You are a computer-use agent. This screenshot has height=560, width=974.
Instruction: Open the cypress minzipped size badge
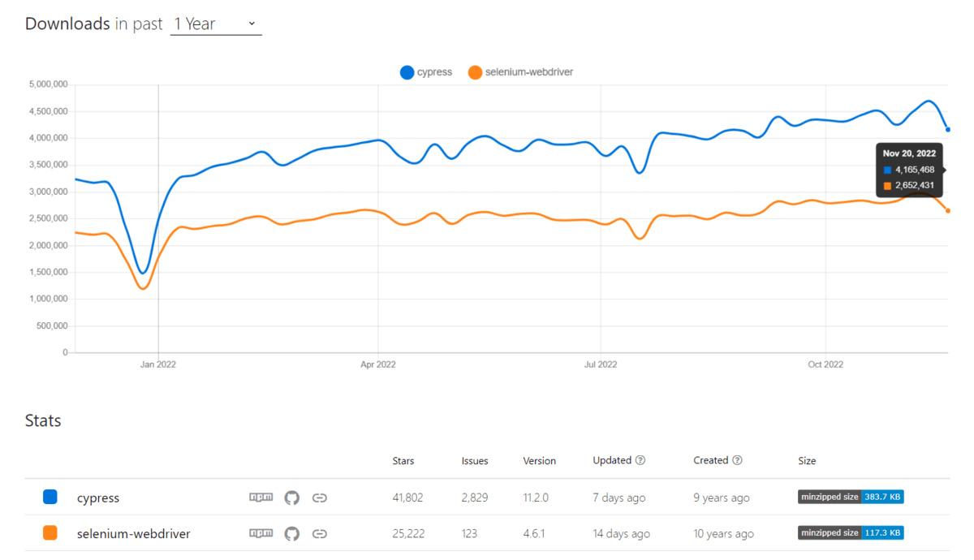(x=851, y=497)
